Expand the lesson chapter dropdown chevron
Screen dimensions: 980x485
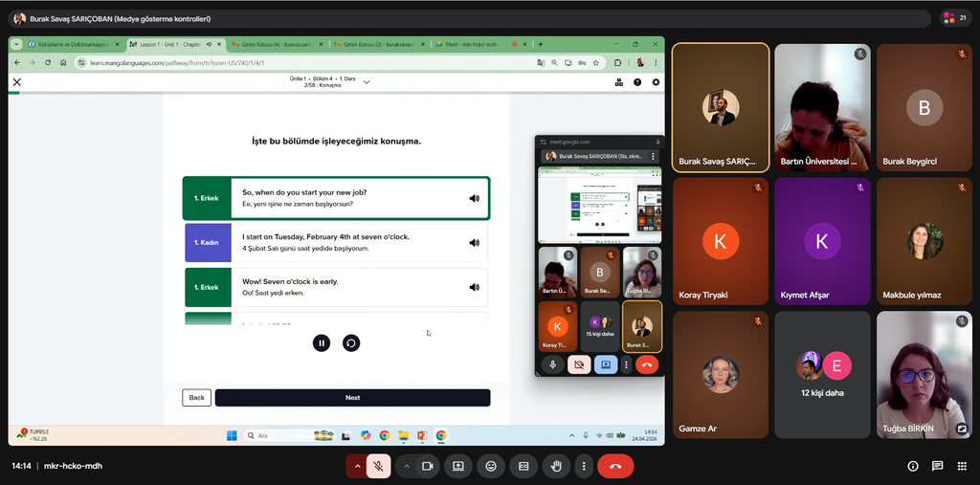[367, 82]
